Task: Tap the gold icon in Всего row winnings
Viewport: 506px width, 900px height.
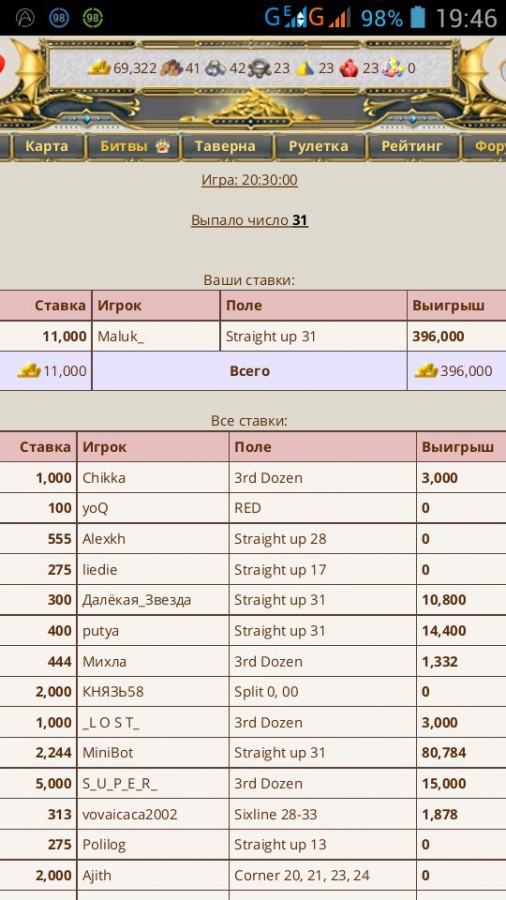Action: (x=426, y=371)
